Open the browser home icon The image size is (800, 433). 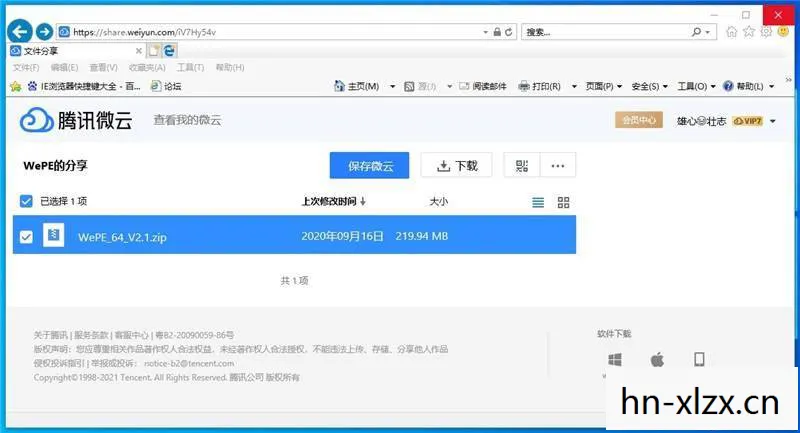732,32
